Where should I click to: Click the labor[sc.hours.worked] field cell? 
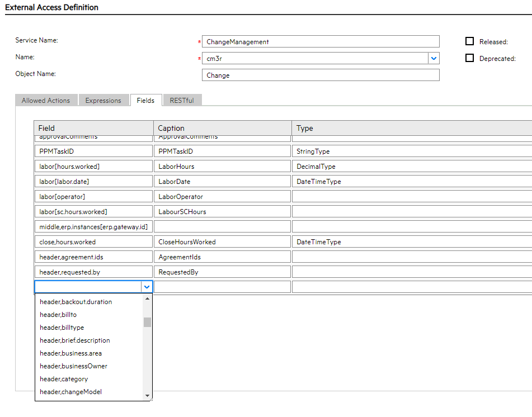pos(93,211)
